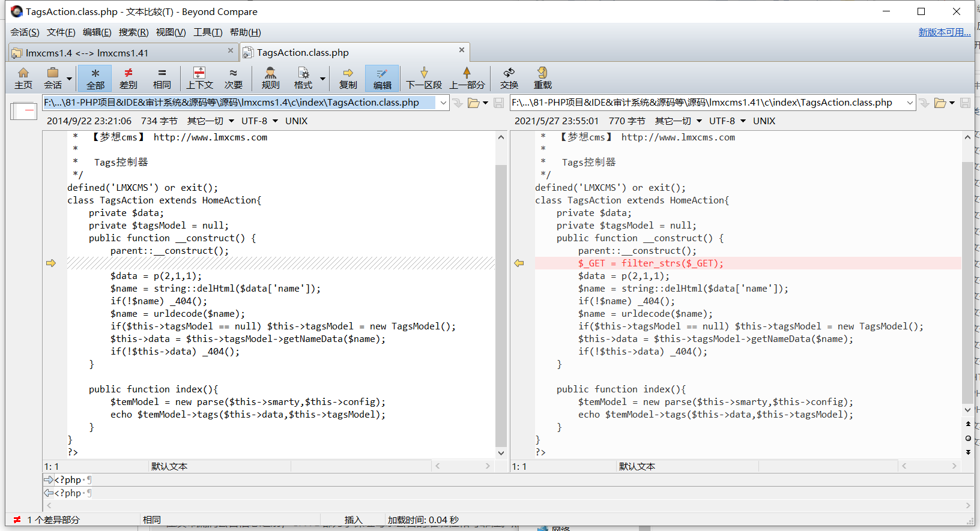Expand the left path history dropdown
980x531 pixels.
(x=443, y=103)
